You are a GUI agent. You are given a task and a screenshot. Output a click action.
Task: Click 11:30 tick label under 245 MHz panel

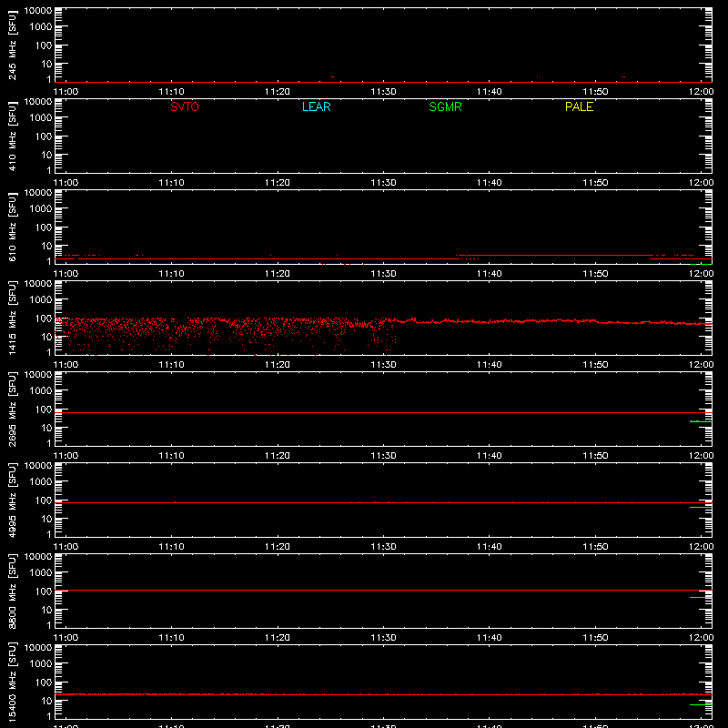point(383,92)
